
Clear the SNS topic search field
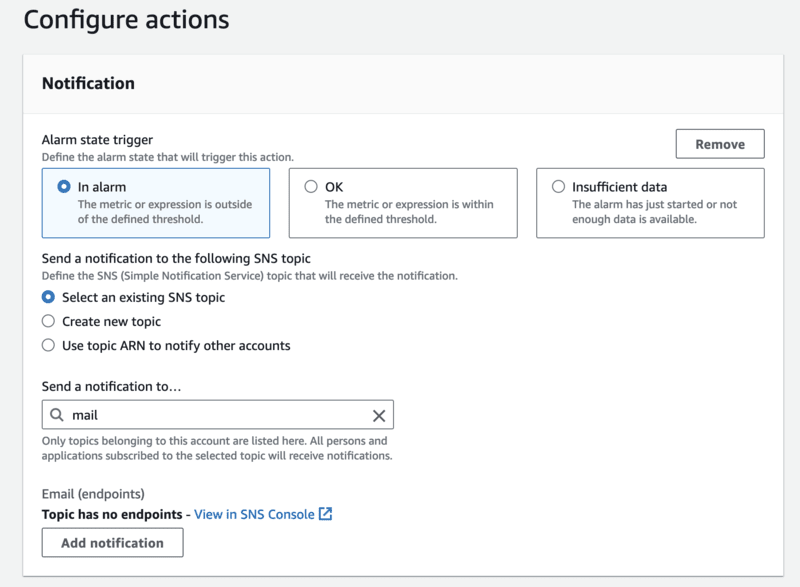click(x=379, y=415)
